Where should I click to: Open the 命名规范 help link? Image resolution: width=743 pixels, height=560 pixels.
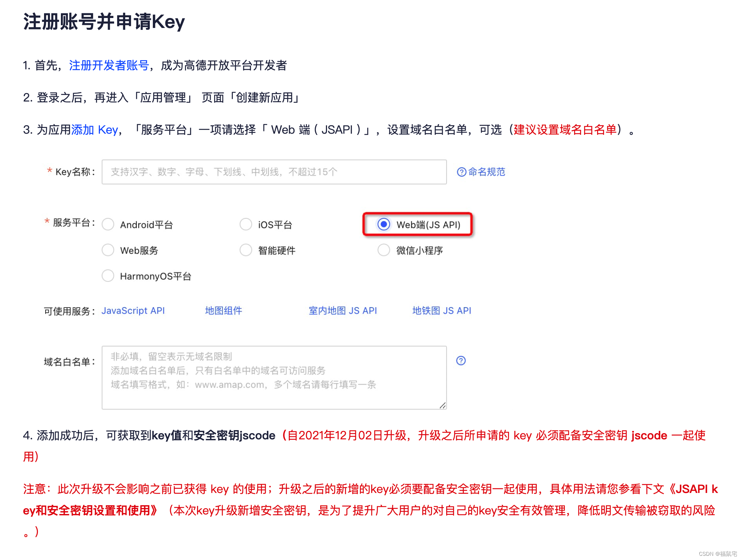[486, 172]
